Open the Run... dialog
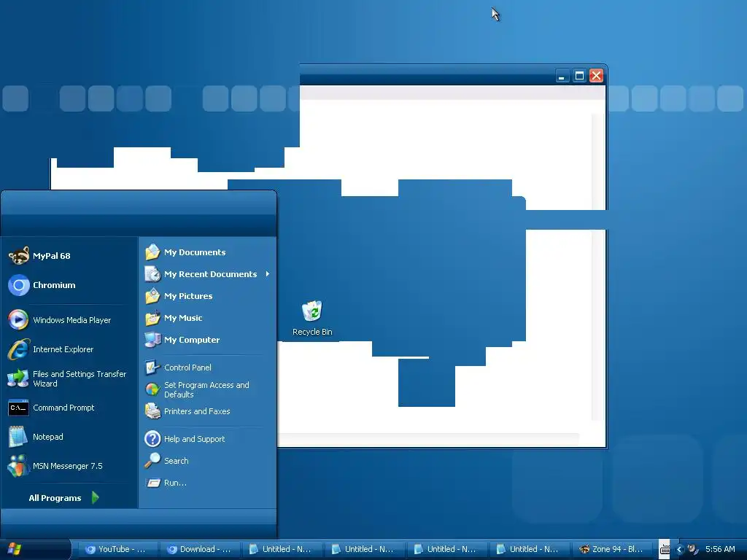747x560 pixels. (207, 483)
